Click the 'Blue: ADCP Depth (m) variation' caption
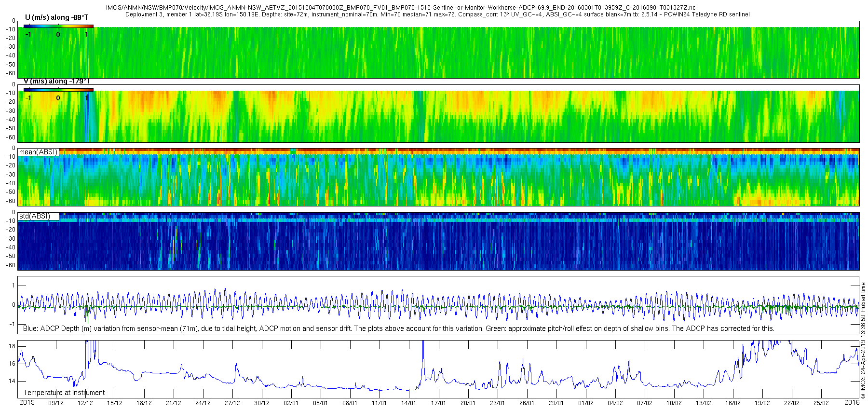868x410 pixels. 398,328
